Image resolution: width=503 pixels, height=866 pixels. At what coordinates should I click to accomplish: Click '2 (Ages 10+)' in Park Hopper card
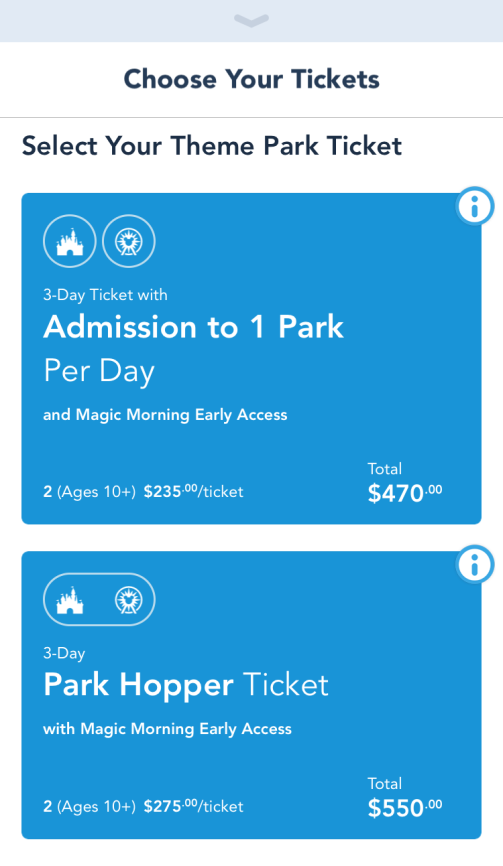tap(89, 807)
